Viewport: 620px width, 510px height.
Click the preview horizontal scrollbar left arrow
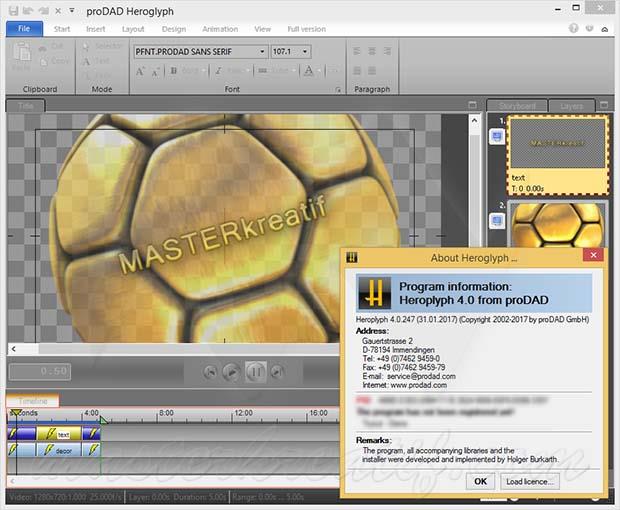click(13, 349)
